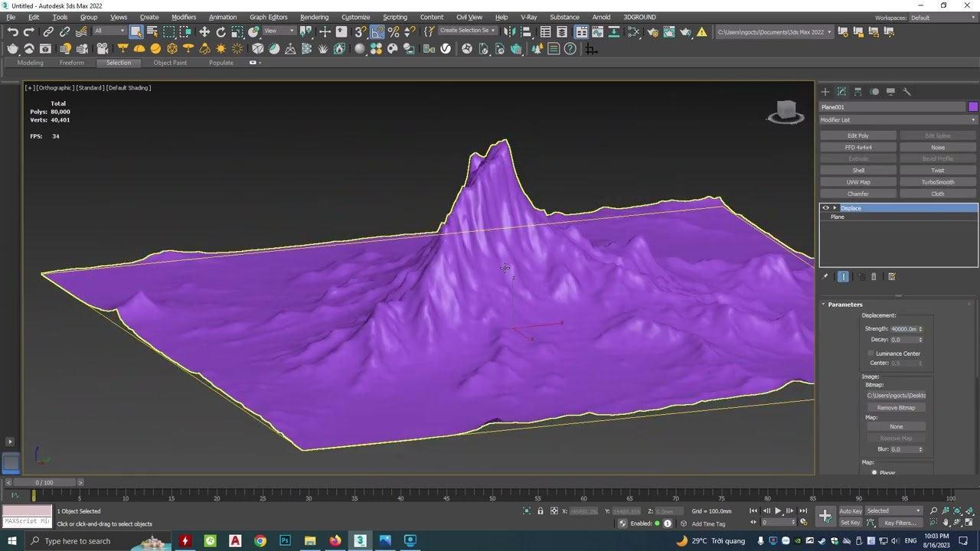Viewport: 980px width, 551px height.
Task: Select the Planar map radio button
Action: click(874, 473)
